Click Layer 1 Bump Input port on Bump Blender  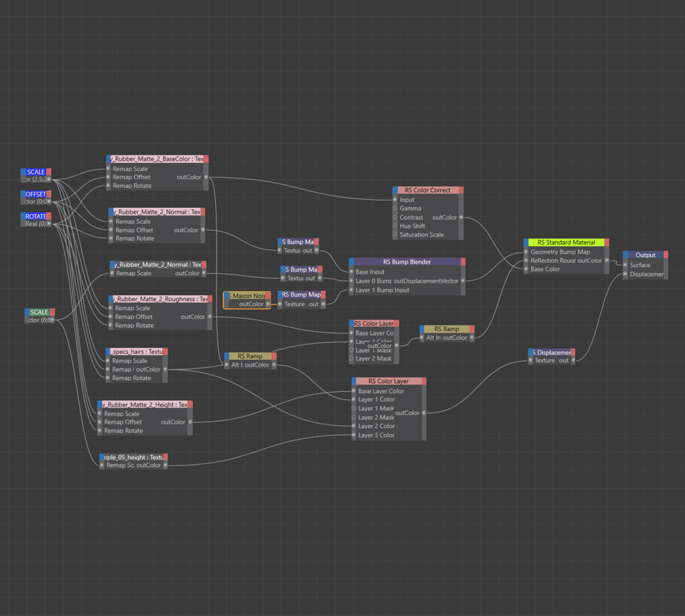[351, 290]
